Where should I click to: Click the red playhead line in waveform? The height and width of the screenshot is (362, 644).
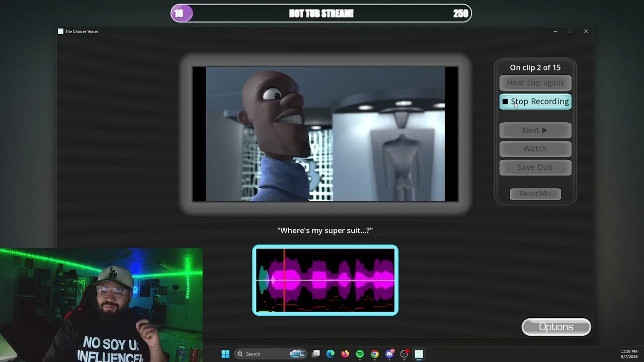(x=284, y=280)
